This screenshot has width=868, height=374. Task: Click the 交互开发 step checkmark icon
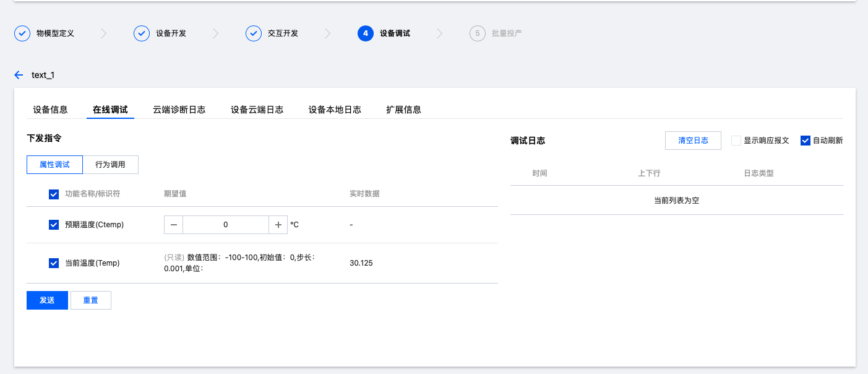point(254,33)
